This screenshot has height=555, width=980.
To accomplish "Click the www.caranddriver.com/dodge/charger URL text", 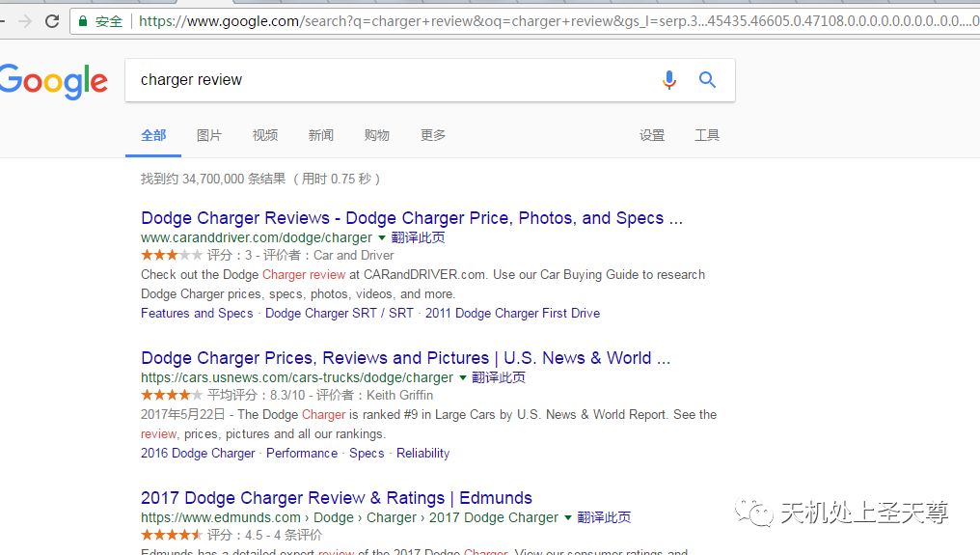I will click(257, 237).
